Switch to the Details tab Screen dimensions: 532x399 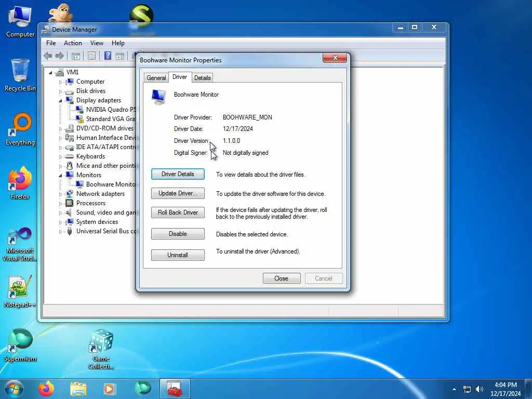coord(203,78)
